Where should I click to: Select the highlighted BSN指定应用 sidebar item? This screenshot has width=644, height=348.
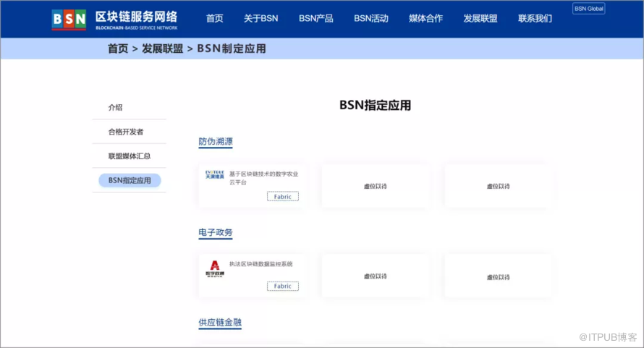point(130,180)
